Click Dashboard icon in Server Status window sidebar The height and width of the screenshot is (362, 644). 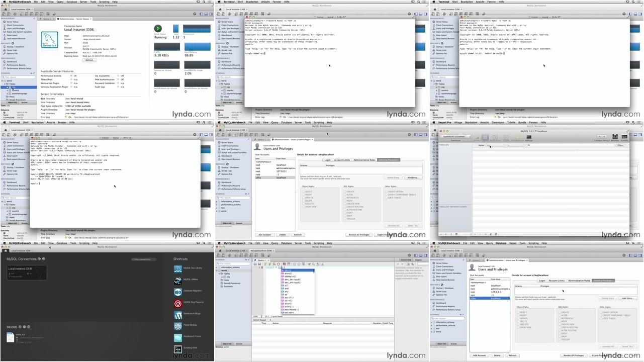pyautogui.click(x=5, y=62)
